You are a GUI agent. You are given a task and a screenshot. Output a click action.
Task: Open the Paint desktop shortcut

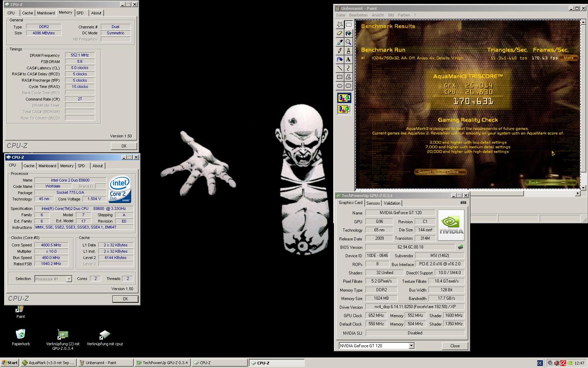(x=20, y=312)
